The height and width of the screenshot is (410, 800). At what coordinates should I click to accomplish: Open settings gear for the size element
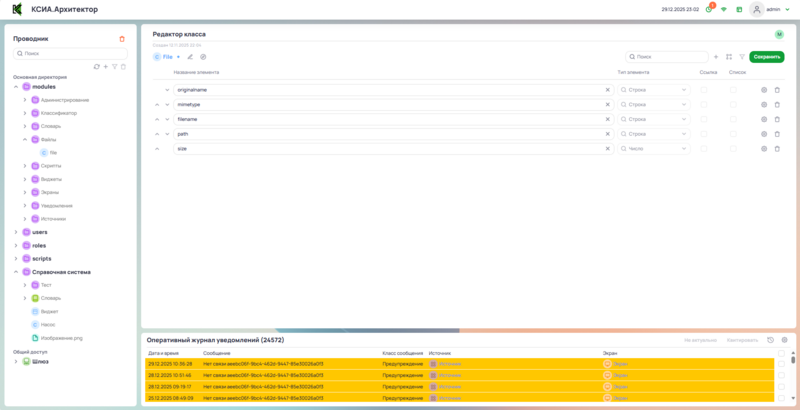tap(764, 149)
